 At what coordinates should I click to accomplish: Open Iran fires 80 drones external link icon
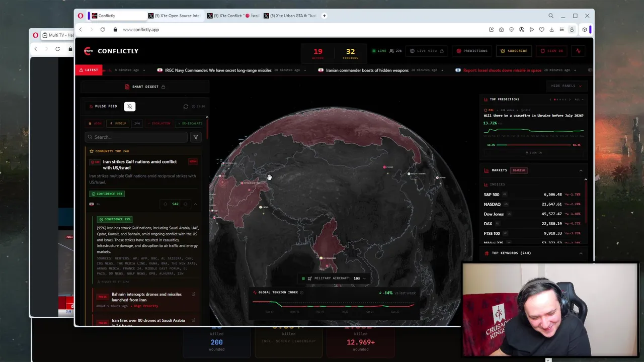click(x=193, y=320)
